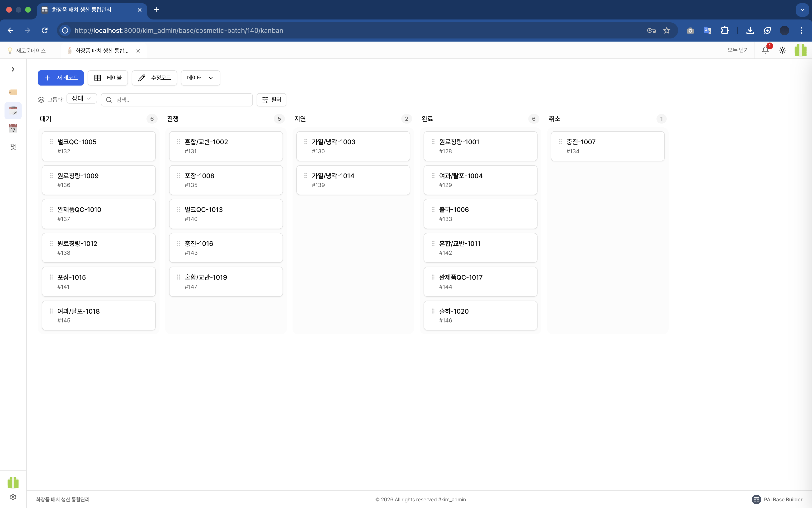Click the browser extensions puzzle icon

pos(725,30)
